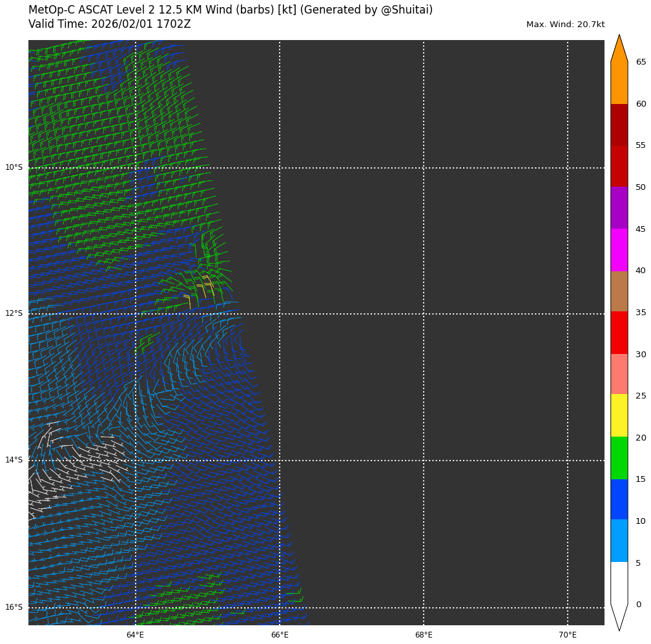Click the Valid Time 2026/02/01 1702Z text

coord(110,25)
